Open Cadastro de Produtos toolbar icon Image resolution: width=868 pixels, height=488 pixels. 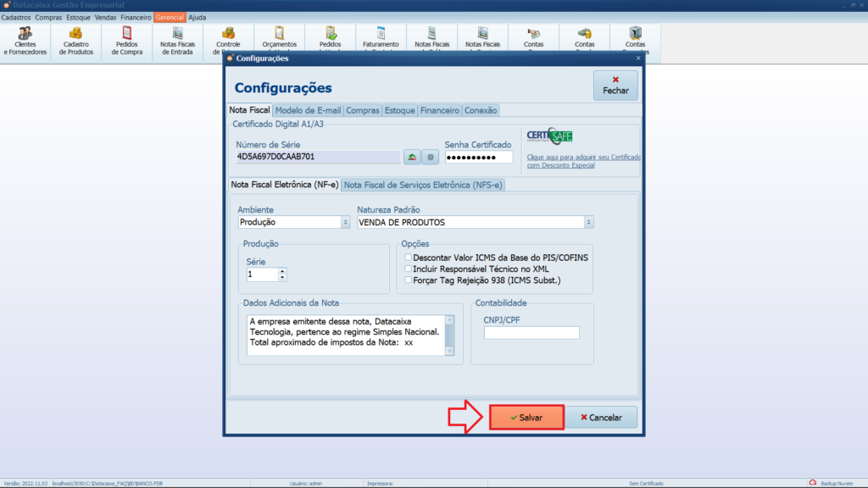coord(76,41)
